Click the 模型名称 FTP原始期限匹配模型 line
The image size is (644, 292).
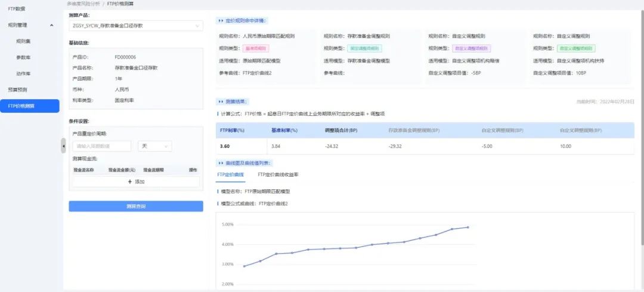[x=255, y=191]
